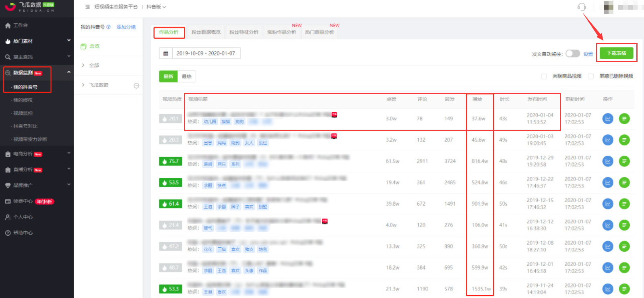The width and height of the screenshot is (644, 298).
Task: Click the user avatar at top right
Action: (609, 7)
